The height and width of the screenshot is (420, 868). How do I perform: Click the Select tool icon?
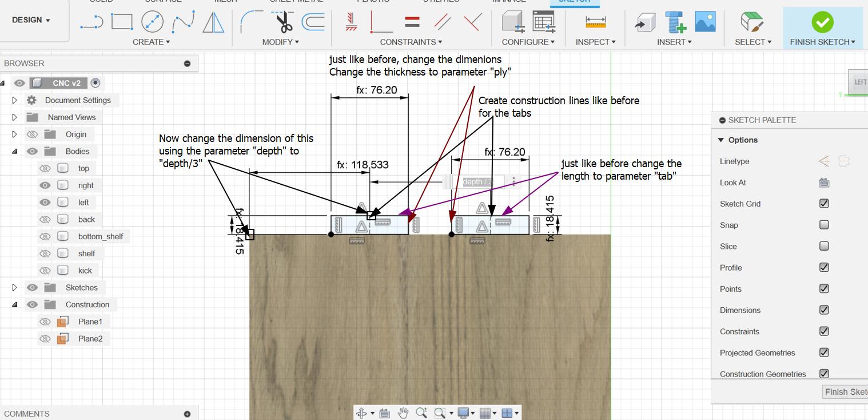pos(752,22)
